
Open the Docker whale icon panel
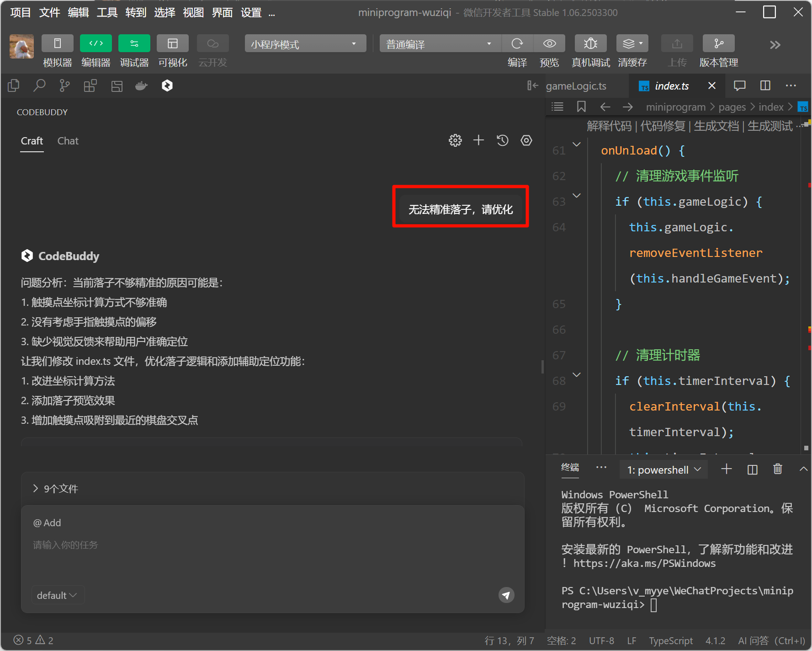[x=142, y=85]
